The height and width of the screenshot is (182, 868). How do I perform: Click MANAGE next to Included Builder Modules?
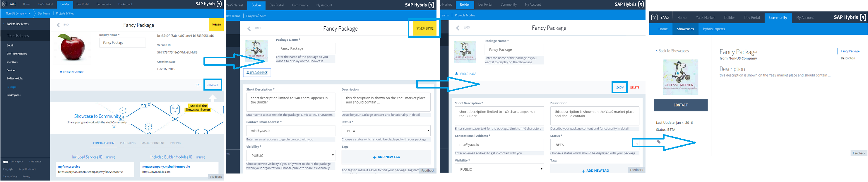pos(201,157)
